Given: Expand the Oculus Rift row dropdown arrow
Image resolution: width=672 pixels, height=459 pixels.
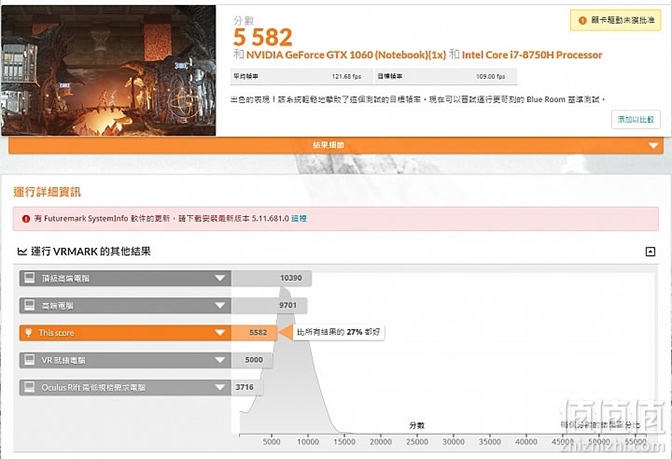Looking at the screenshot, I should 220,387.
